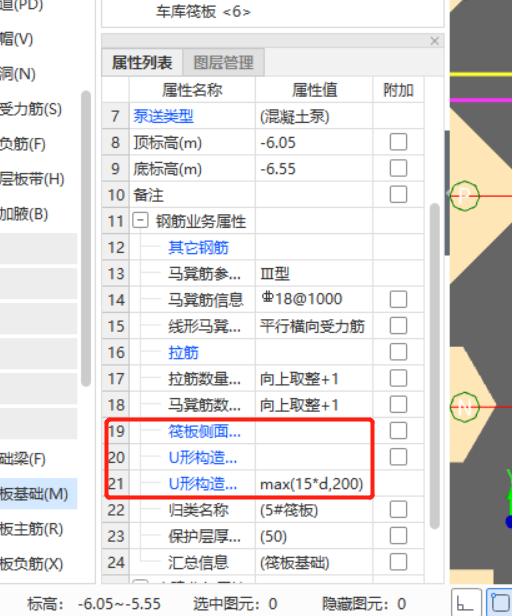Screen dimensions: 512x616
Task: Click the properties table vertical scrollbar
Action: click(x=434, y=366)
